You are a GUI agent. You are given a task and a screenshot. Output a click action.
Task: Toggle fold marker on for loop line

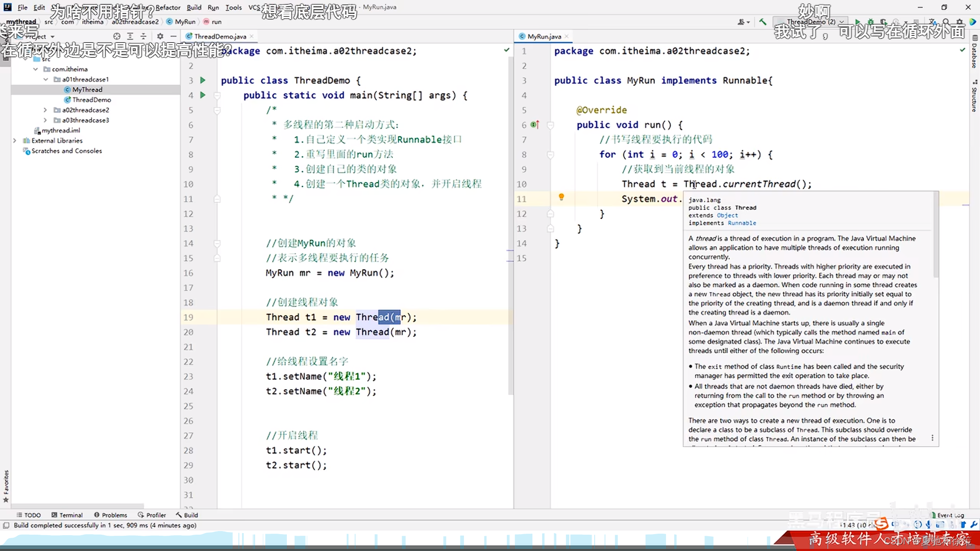click(x=550, y=155)
